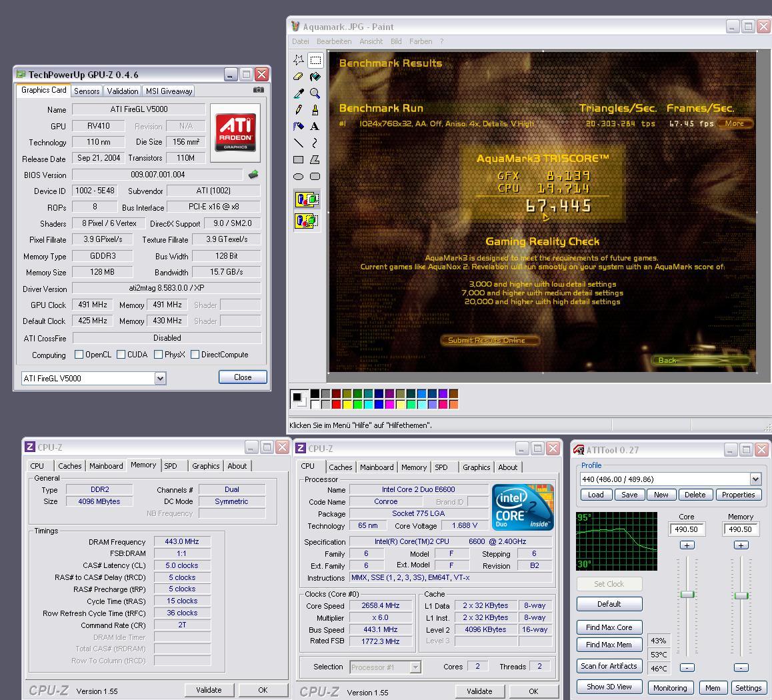Image resolution: width=772 pixels, height=700 pixels.
Task: Select the Rounded Rectangle tool
Action: [315, 176]
